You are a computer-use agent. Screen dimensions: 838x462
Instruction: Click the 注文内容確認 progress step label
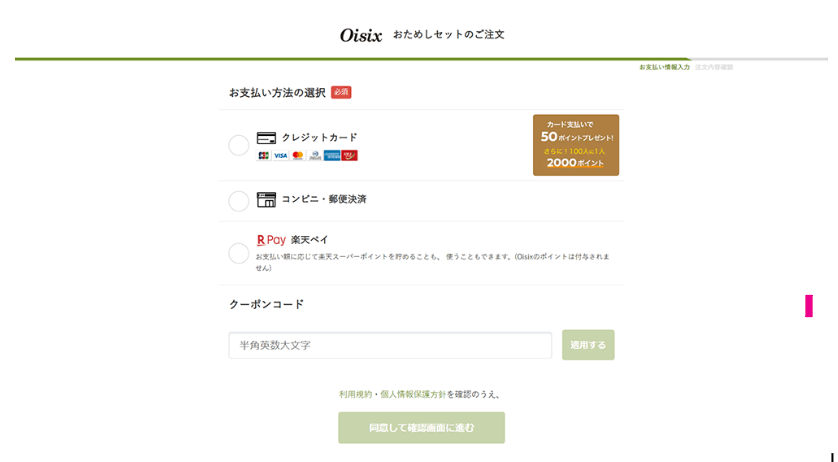[x=714, y=67]
